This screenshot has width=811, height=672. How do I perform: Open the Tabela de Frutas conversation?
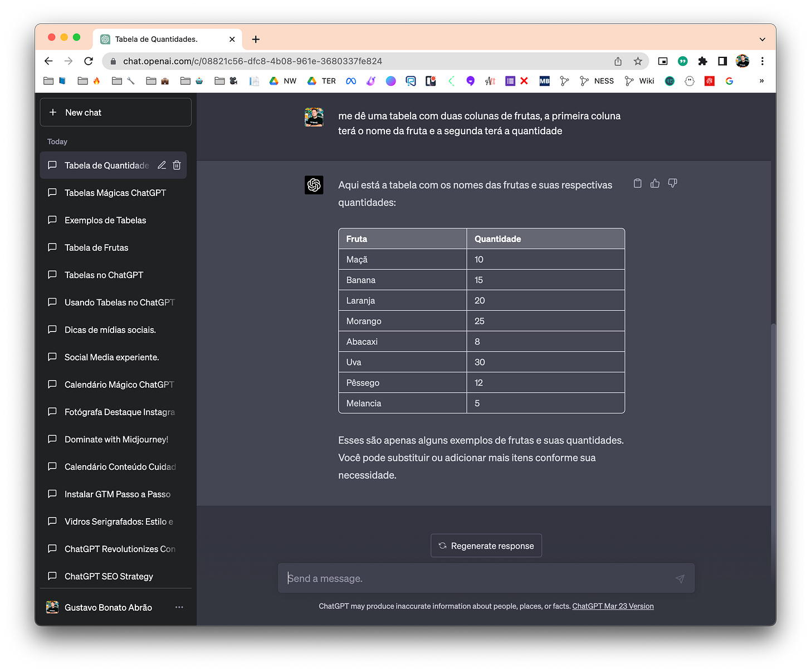113,247
